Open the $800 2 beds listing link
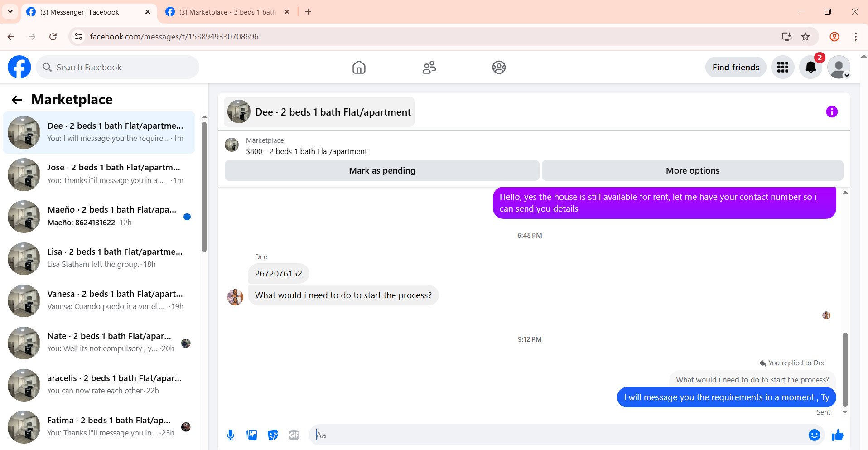 [x=306, y=151]
